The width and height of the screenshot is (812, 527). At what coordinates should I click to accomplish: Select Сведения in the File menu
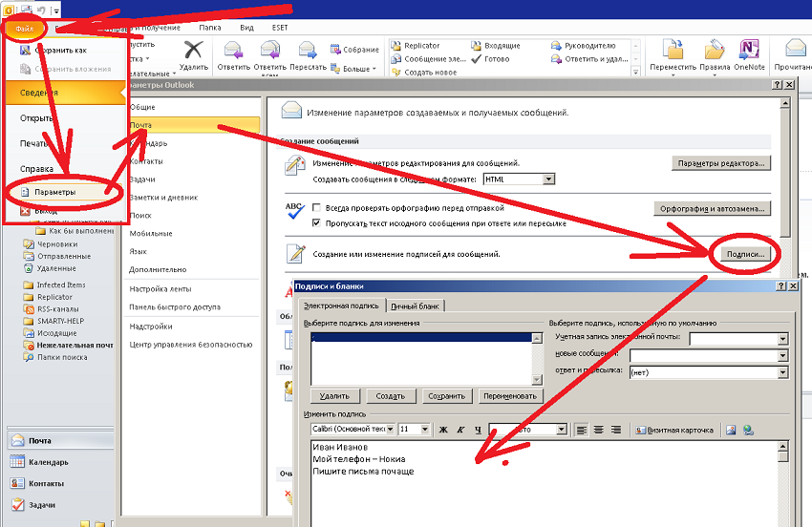click(66, 93)
